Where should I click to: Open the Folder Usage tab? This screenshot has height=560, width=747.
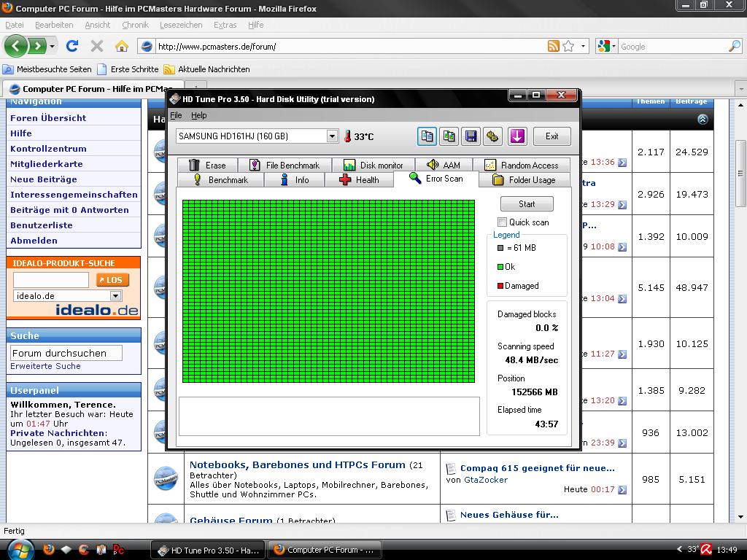[524, 180]
